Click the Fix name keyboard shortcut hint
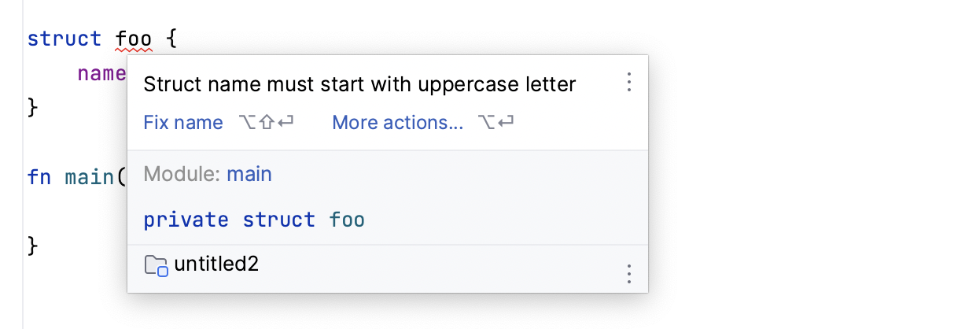The height and width of the screenshot is (329, 980). coord(265,123)
